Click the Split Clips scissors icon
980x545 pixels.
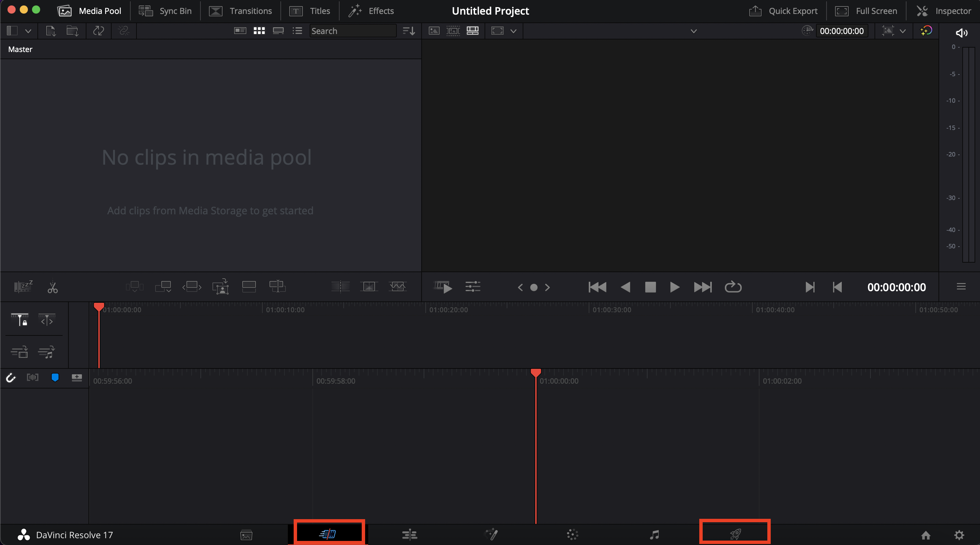click(52, 287)
